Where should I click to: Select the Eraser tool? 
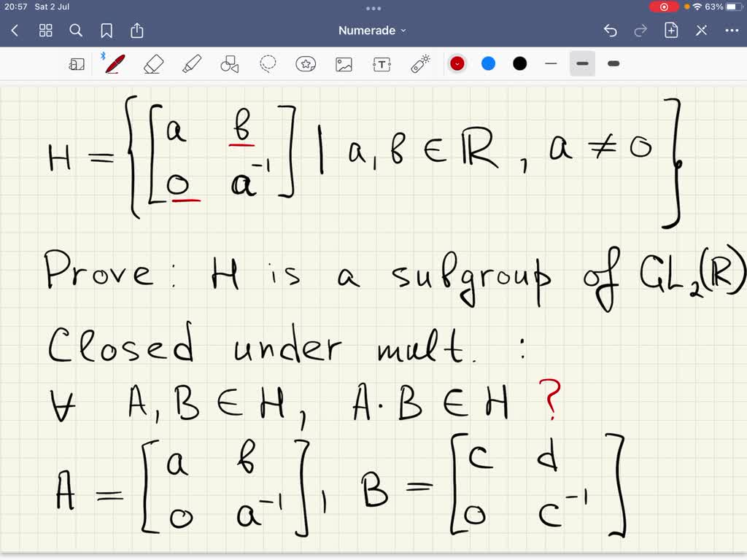(x=153, y=63)
